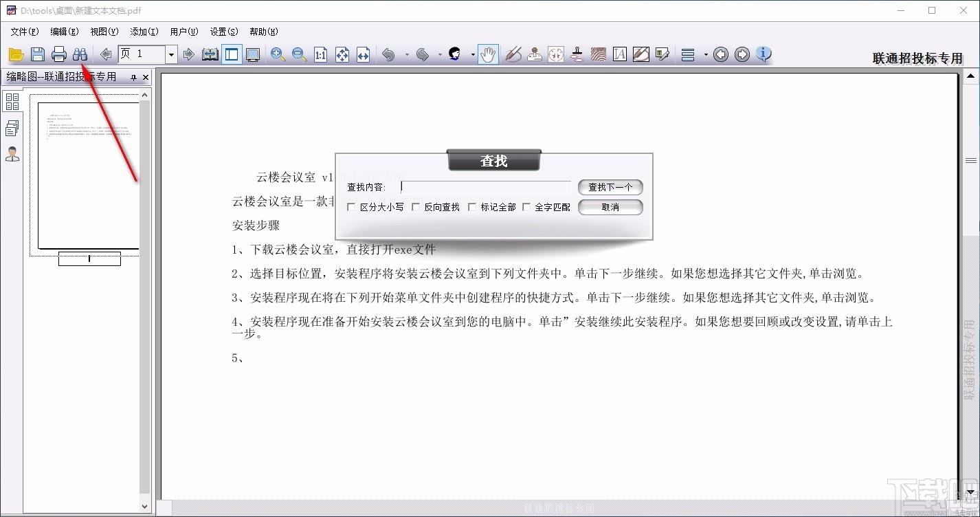Click into the 查找内容 search field

tap(486, 187)
